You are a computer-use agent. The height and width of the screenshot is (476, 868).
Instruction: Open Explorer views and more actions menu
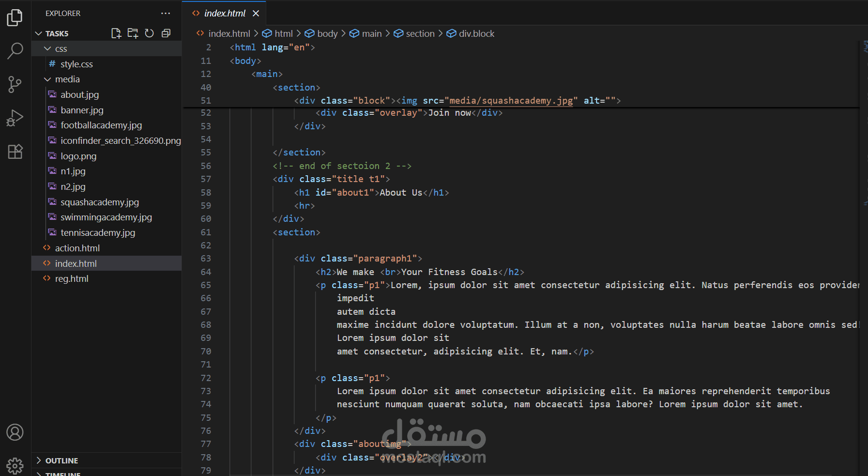point(166,14)
